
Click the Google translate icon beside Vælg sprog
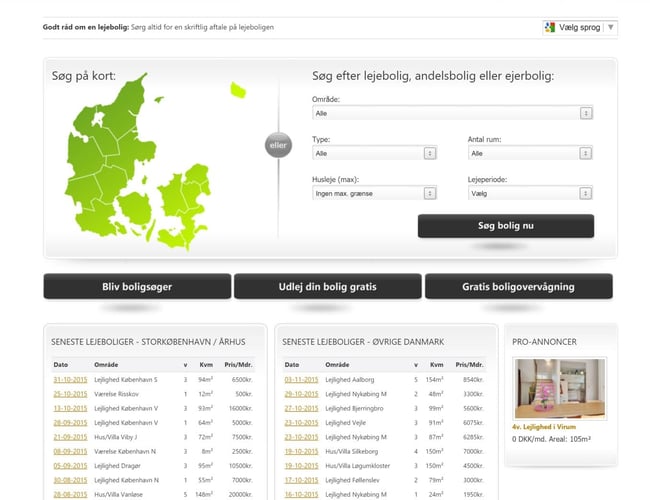[550, 27]
